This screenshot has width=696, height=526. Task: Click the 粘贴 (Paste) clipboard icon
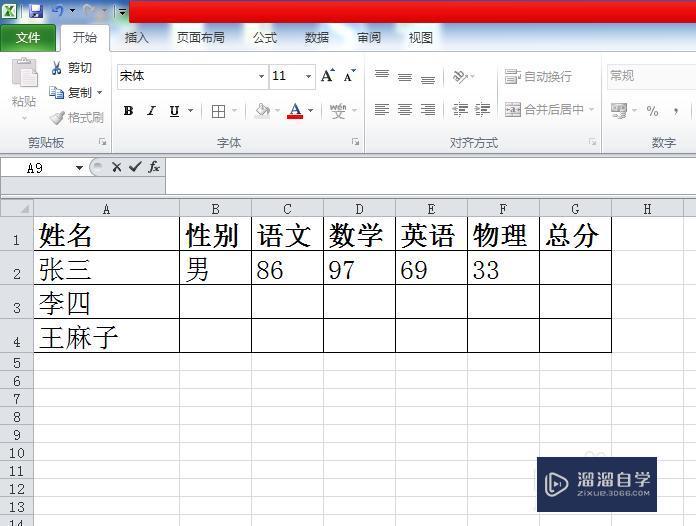25,73
